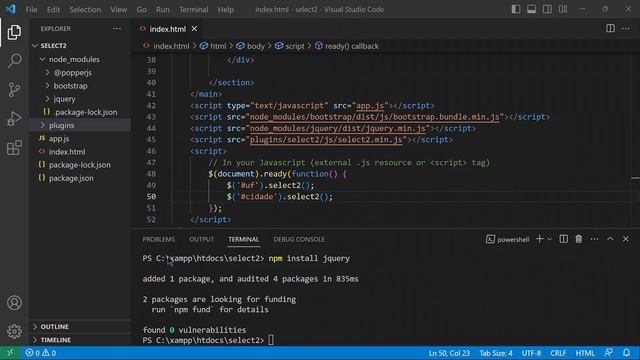
Task: Open the Explorer view in activity bar
Action: coord(14,32)
